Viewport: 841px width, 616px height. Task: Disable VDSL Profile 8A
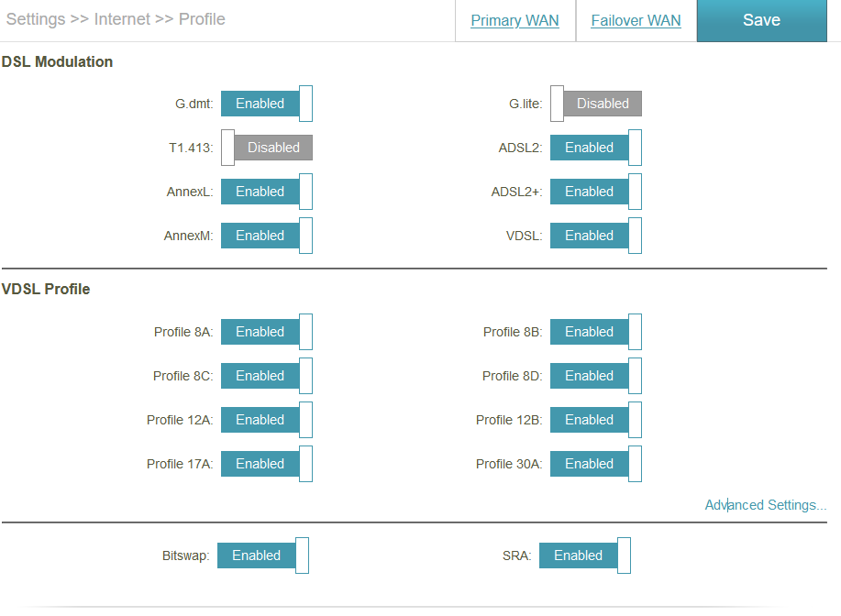pyautogui.click(x=266, y=332)
